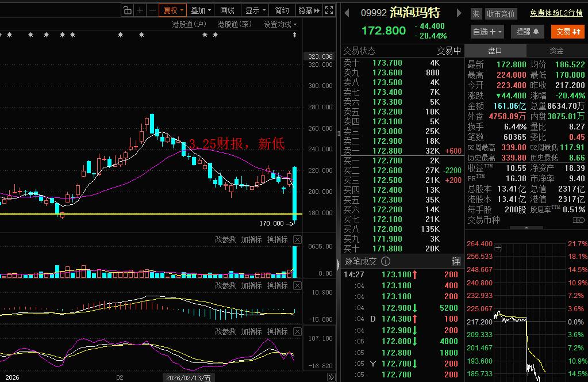Go to next stock with the right arrow
Screen dimensions: 588x382
(x=458, y=12)
